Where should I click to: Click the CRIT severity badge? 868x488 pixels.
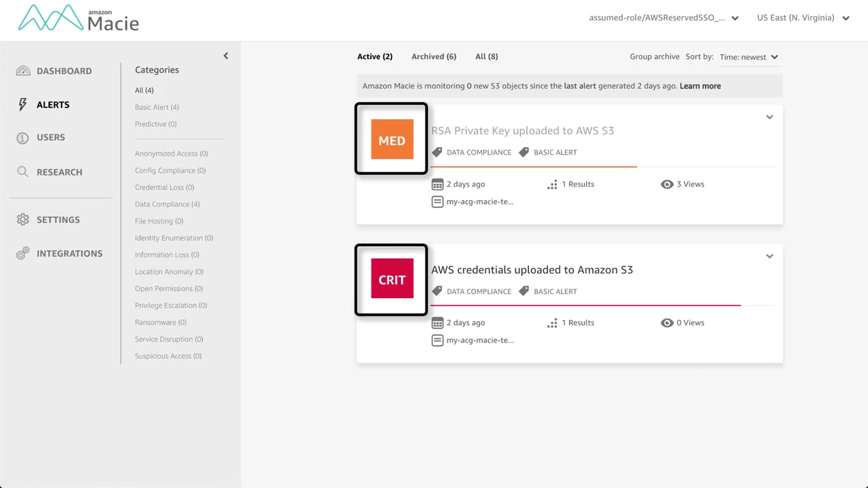[x=392, y=279]
